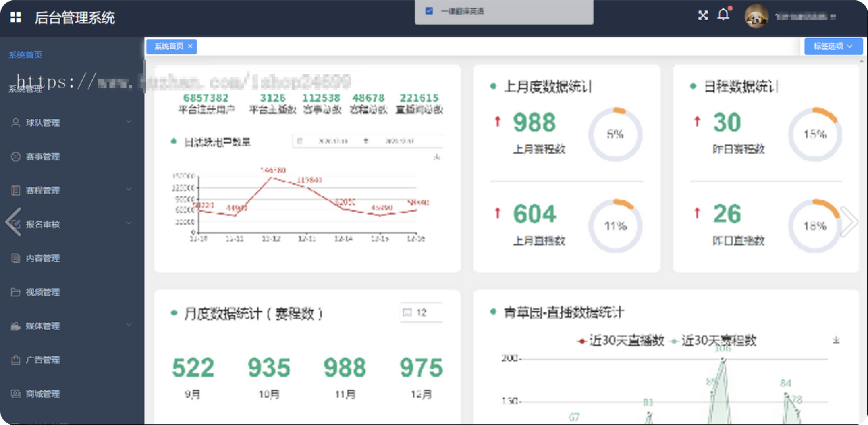The width and height of the screenshot is (868, 425).
Task: Click the 后台管理系统 title
Action: pyautogui.click(x=75, y=17)
